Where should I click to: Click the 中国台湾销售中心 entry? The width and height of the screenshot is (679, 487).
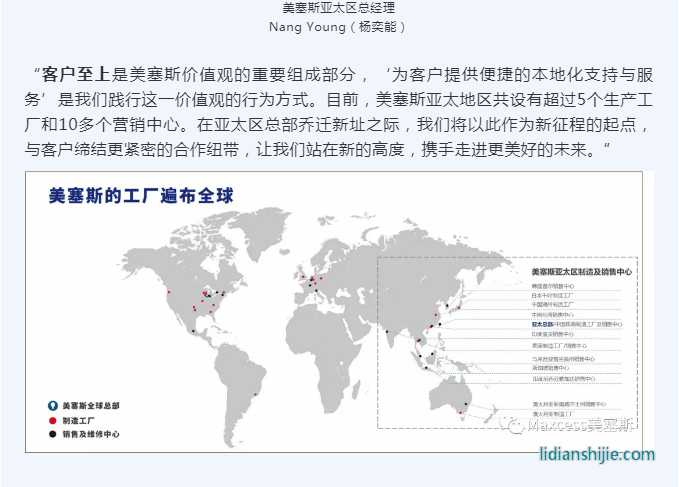click(x=553, y=315)
